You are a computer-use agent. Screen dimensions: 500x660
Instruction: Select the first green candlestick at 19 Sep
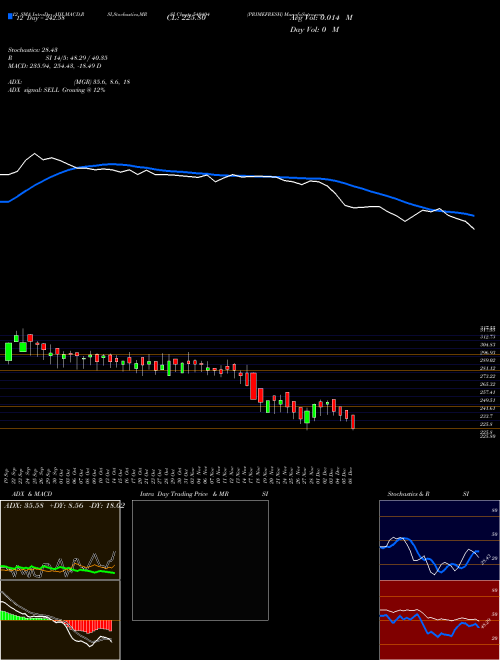coord(8,352)
